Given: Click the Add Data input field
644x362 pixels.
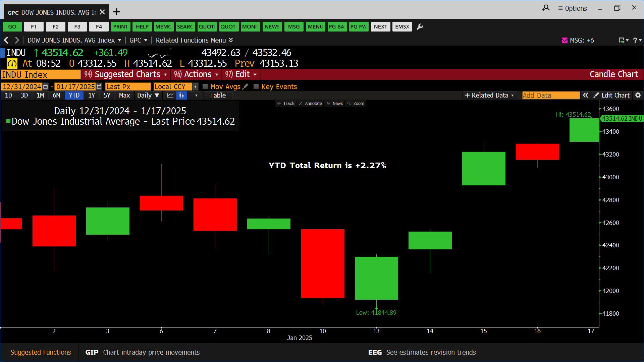Looking at the screenshot, I should [551, 95].
